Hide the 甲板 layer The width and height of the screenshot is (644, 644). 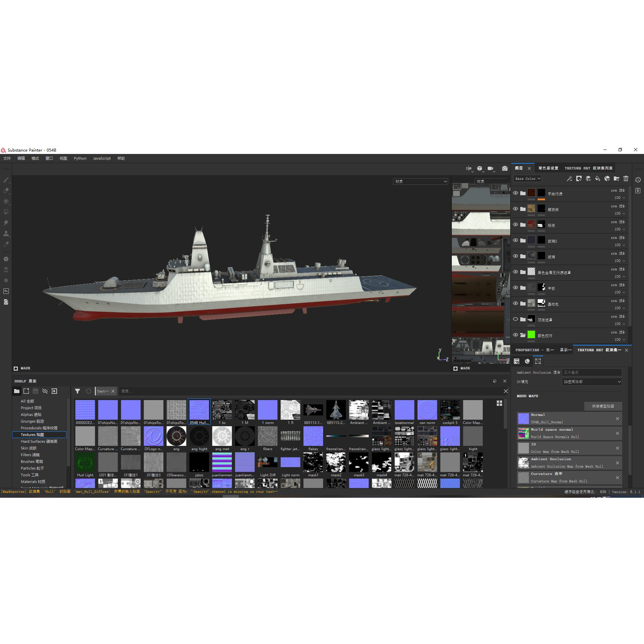pyautogui.click(x=516, y=287)
